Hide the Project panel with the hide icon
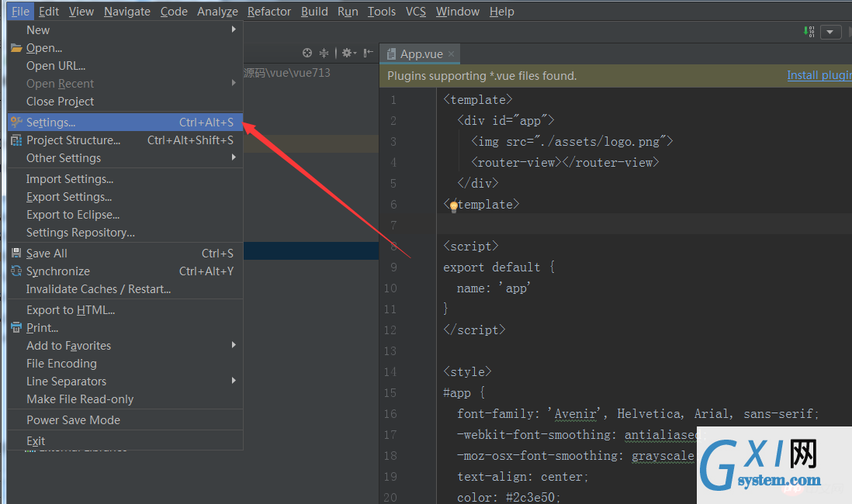Image resolution: width=852 pixels, height=504 pixels. coord(369,53)
